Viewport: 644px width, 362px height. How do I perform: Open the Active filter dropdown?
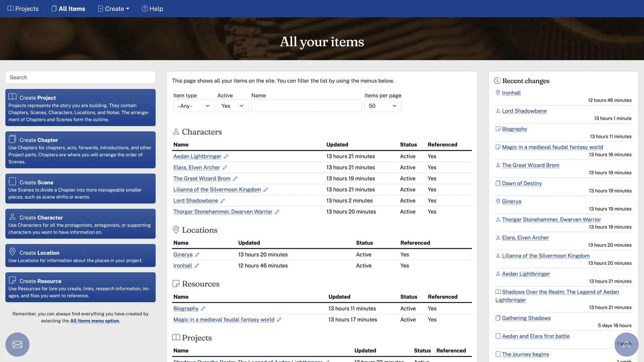[x=233, y=106]
